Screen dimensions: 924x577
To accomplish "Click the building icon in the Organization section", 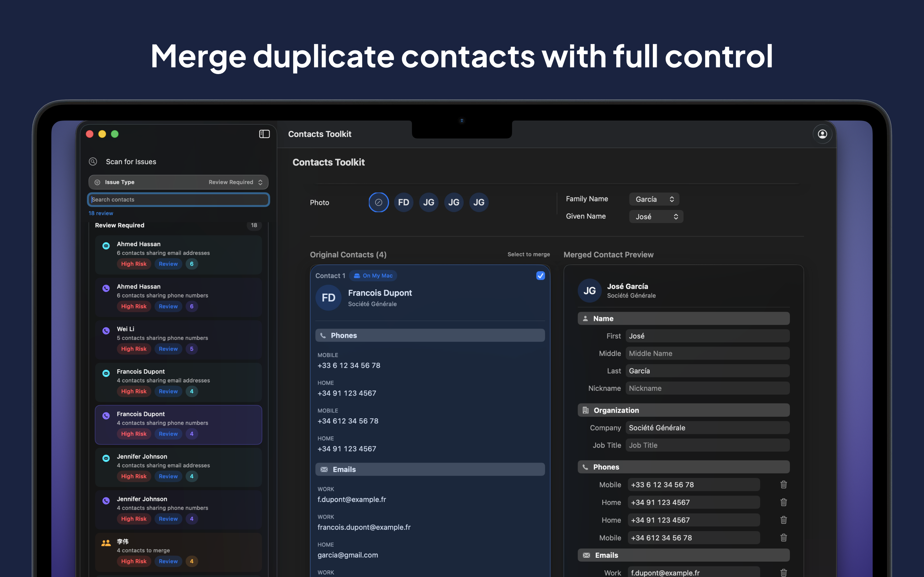I will click(585, 410).
